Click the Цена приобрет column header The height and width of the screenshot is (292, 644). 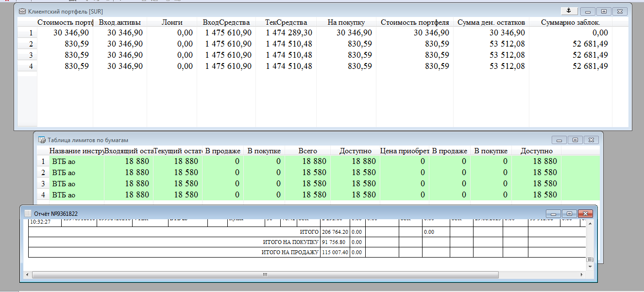404,151
